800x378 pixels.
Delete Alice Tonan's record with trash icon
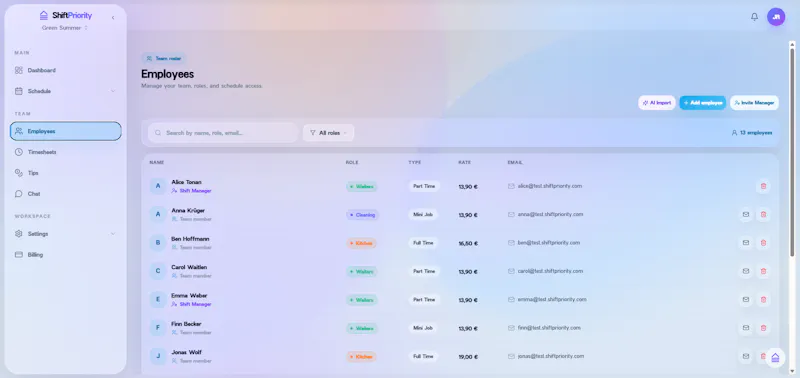pyautogui.click(x=763, y=186)
